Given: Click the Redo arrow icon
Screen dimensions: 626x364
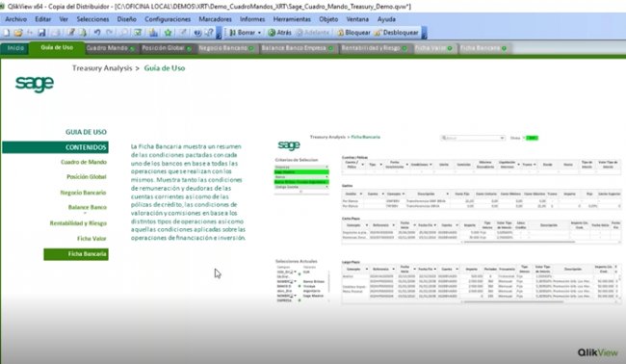Looking at the screenshot, I should 109,33.
